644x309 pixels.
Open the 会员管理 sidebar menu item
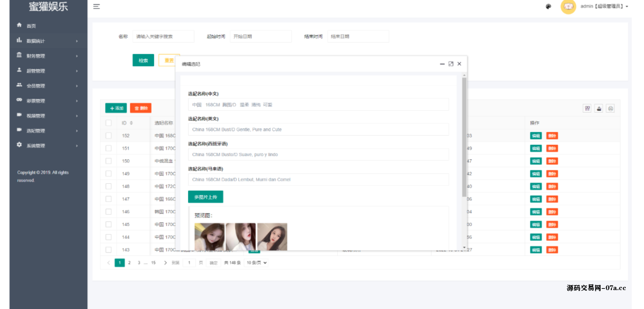[x=47, y=86]
